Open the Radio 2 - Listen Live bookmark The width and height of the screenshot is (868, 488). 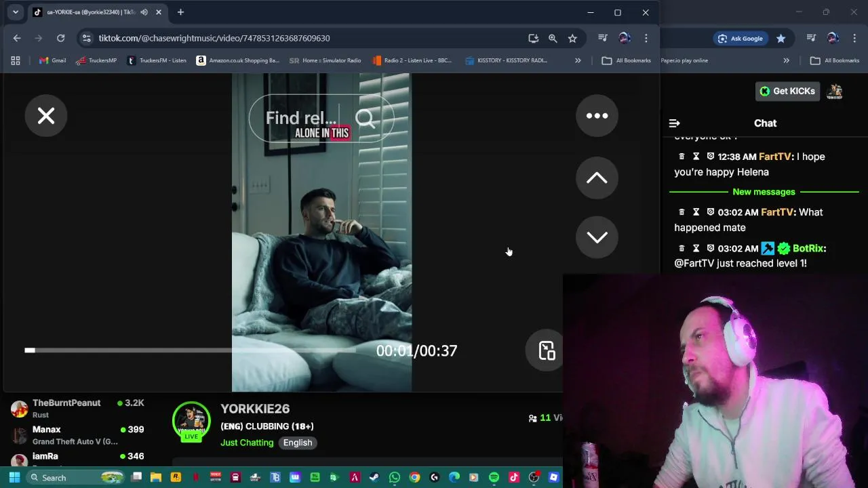pos(412,60)
